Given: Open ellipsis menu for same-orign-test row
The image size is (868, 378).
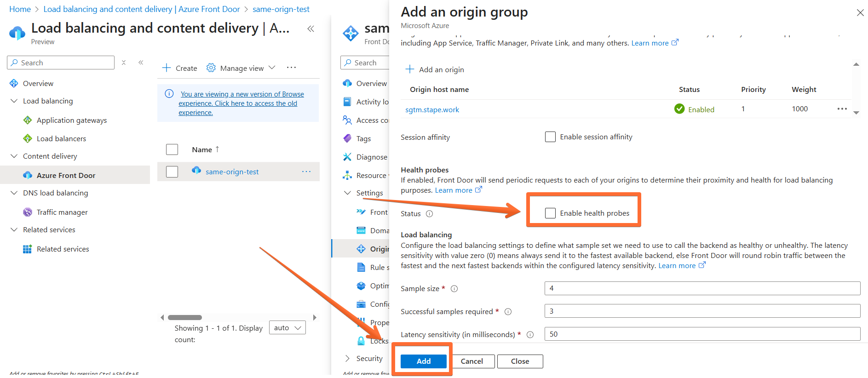Looking at the screenshot, I should coord(306,172).
